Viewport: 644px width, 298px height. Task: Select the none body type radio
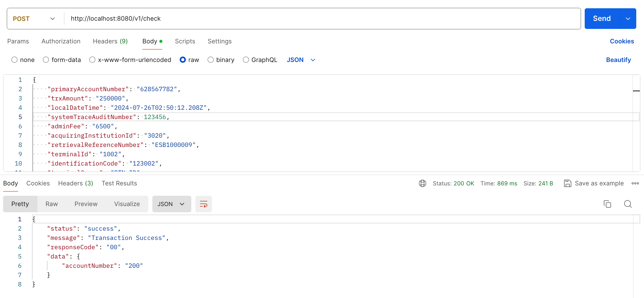pyautogui.click(x=14, y=60)
